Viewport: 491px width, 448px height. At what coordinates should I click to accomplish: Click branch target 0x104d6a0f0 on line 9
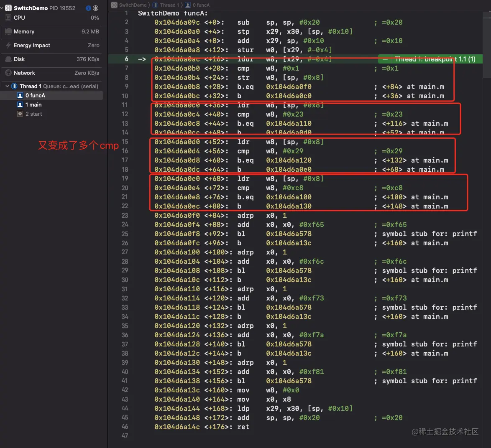[x=289, y=87]
